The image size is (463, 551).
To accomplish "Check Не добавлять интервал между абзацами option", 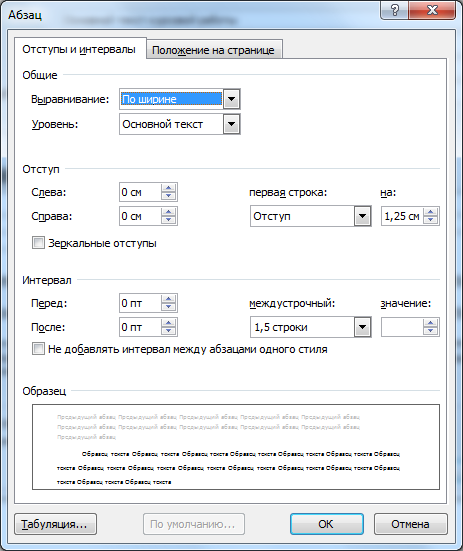I will pyautogui.click(x=38, y=349).
